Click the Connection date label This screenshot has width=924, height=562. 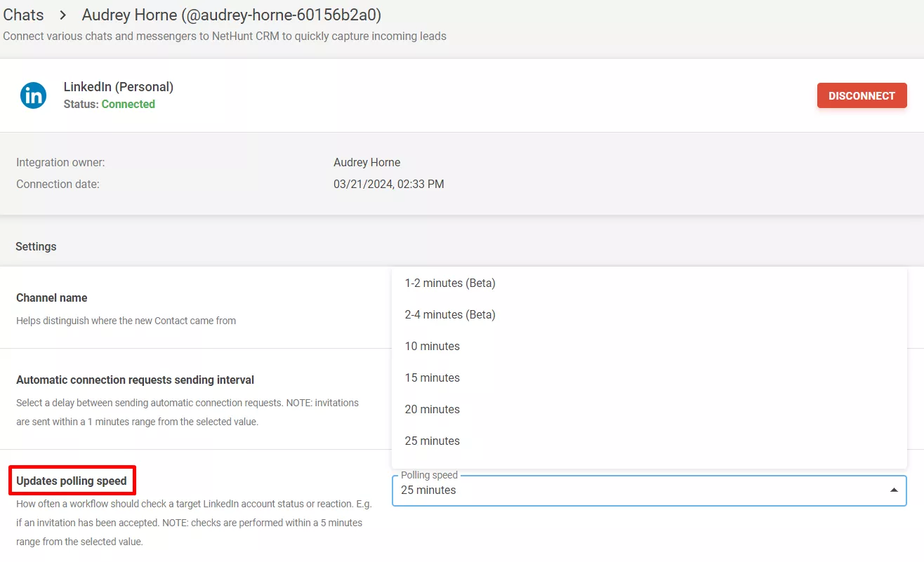coord(58,185)
